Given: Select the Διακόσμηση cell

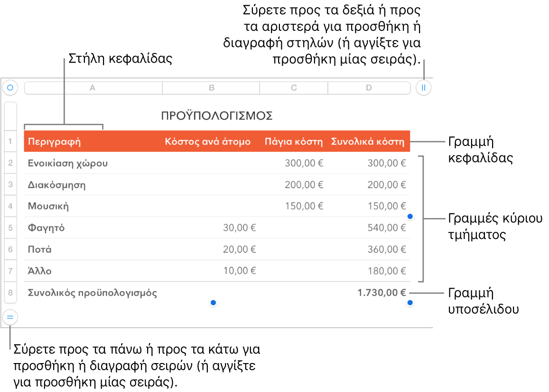Looking at the screenshot, I should [93, 185].
